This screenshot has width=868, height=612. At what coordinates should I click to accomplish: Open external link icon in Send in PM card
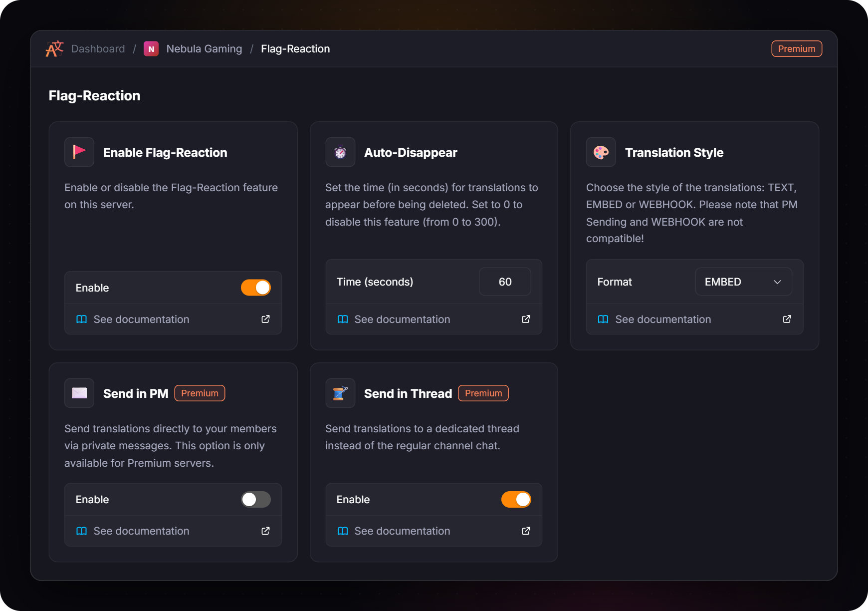(x=265, y=531)
